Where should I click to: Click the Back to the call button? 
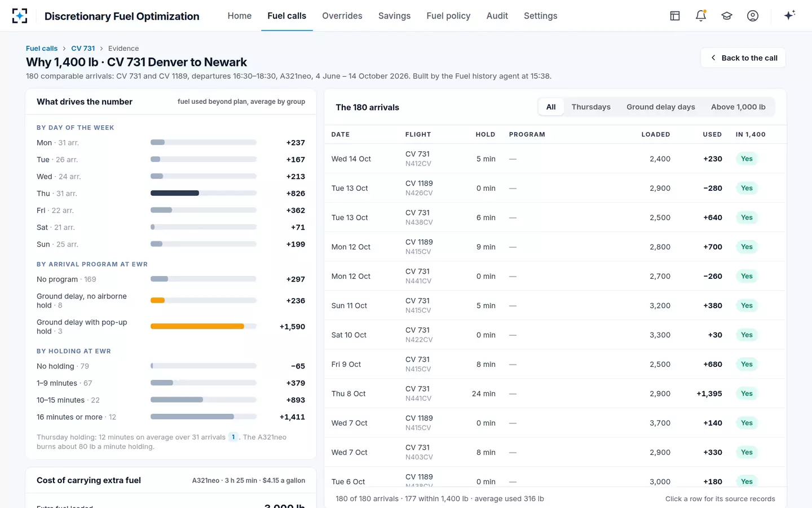point(743,58)
